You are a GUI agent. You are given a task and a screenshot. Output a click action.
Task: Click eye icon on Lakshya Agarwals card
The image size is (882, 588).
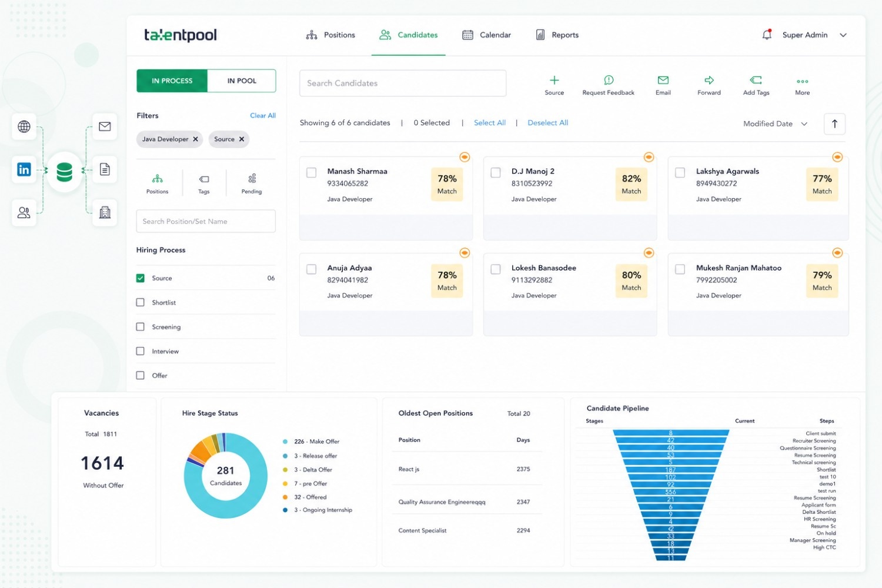837,157
